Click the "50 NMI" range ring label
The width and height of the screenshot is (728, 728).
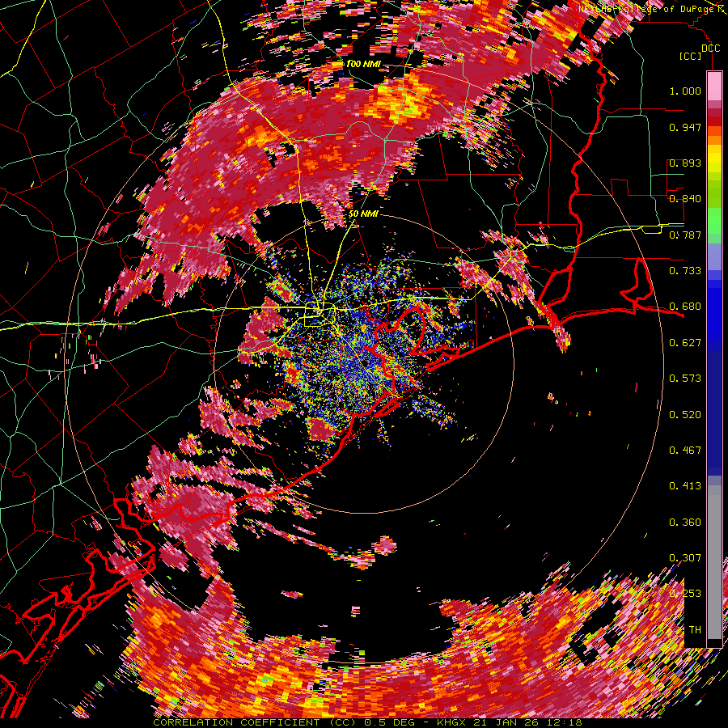pyautogui.click(x=363, y=214)
